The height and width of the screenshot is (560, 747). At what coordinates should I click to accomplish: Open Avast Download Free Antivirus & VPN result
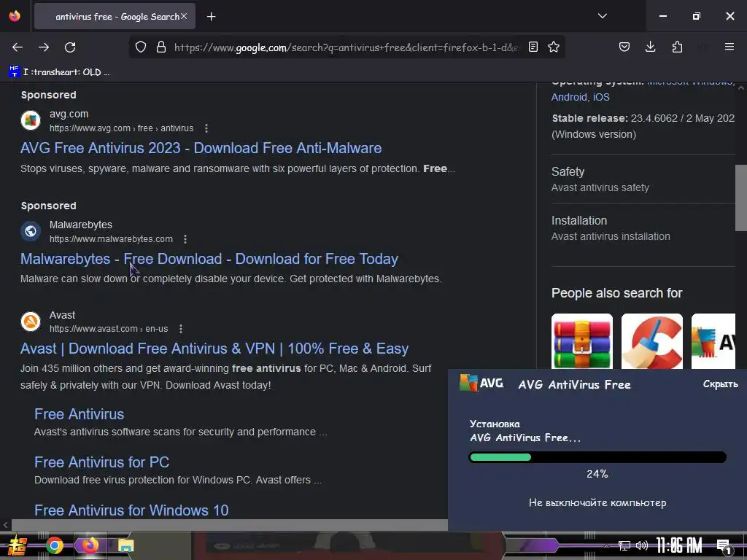[214, 349]
